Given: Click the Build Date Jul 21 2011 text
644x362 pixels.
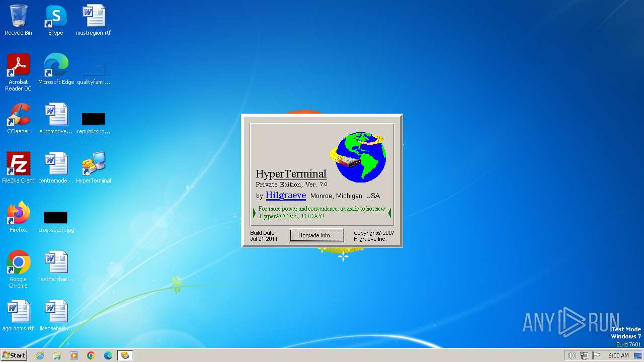Looking at the screenshot, I should coord(264,236).
